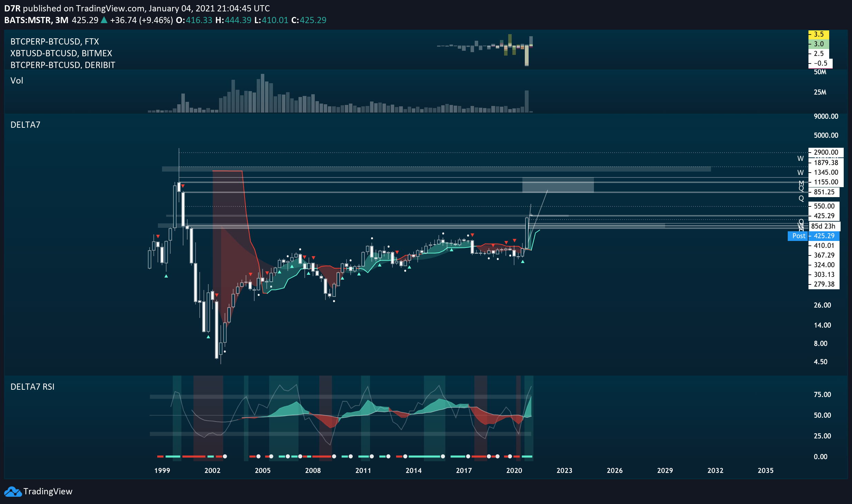Click the 85d 23h countdown label
The image size is (852, 504).
824,226
